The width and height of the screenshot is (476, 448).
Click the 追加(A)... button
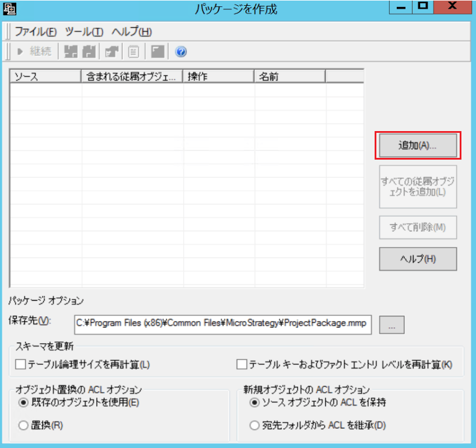pyautogui.click(x=418, y=146)
